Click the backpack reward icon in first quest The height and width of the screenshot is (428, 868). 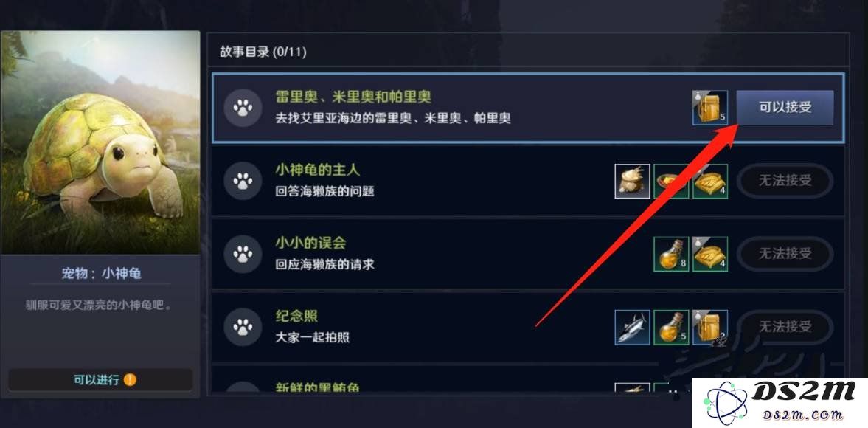(709, 108)
